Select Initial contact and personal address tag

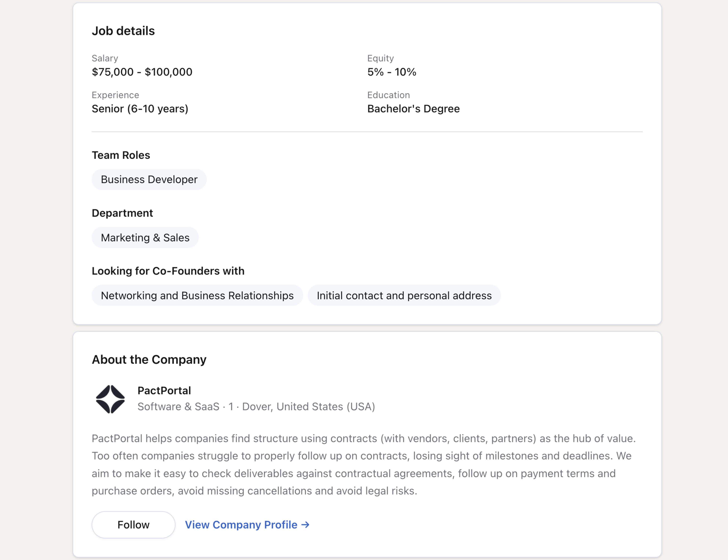point(404,295)
